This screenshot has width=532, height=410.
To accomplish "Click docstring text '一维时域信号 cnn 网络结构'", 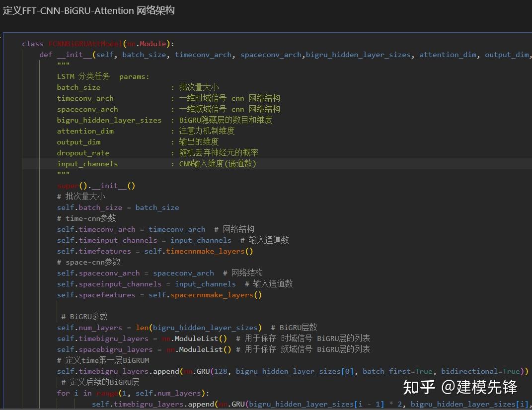I will tap(229, 98).
